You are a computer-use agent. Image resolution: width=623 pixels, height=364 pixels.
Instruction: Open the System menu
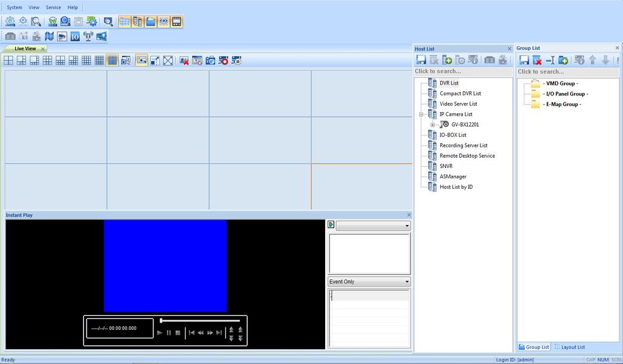14,7
